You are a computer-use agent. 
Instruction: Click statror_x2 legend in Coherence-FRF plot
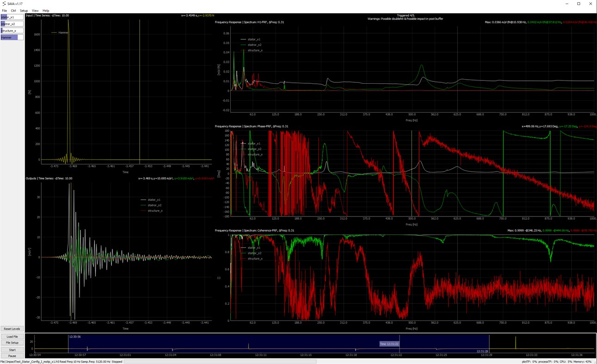click(x=251, y=253)
